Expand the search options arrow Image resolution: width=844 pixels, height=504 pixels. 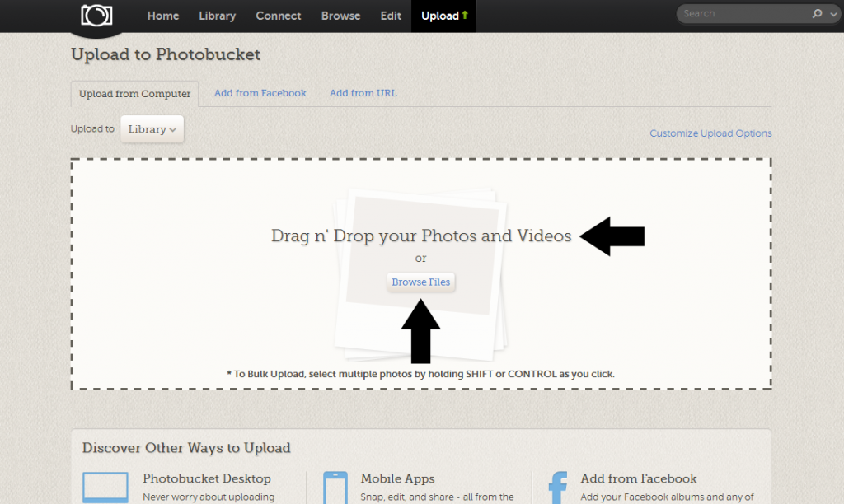point(833,14)
